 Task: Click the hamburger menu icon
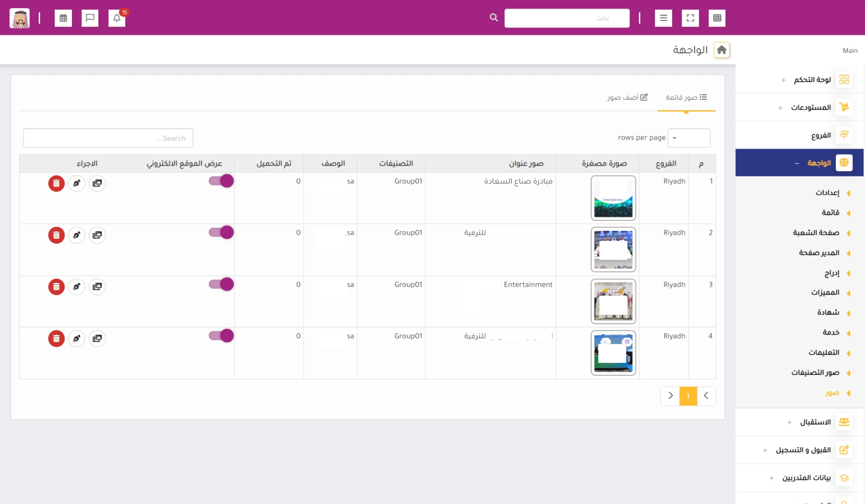[x=663, y=18]
